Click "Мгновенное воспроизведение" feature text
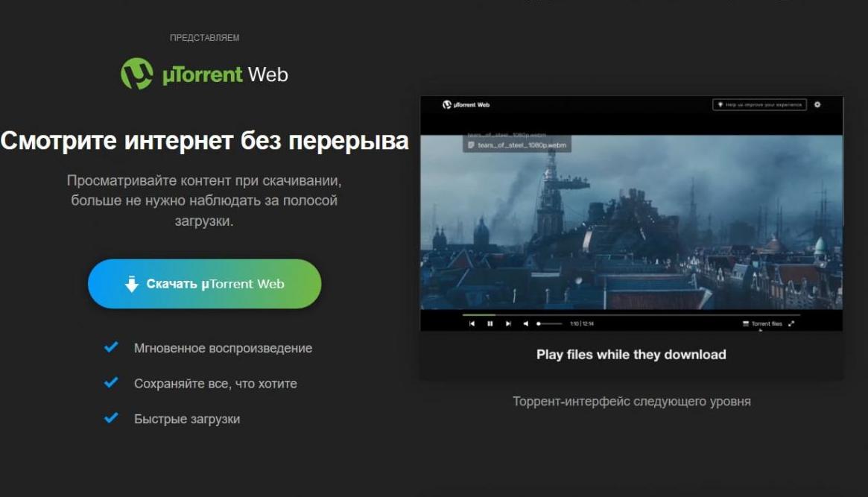The width and height of the screenshot is (868, 497). (x=223, y=348)
